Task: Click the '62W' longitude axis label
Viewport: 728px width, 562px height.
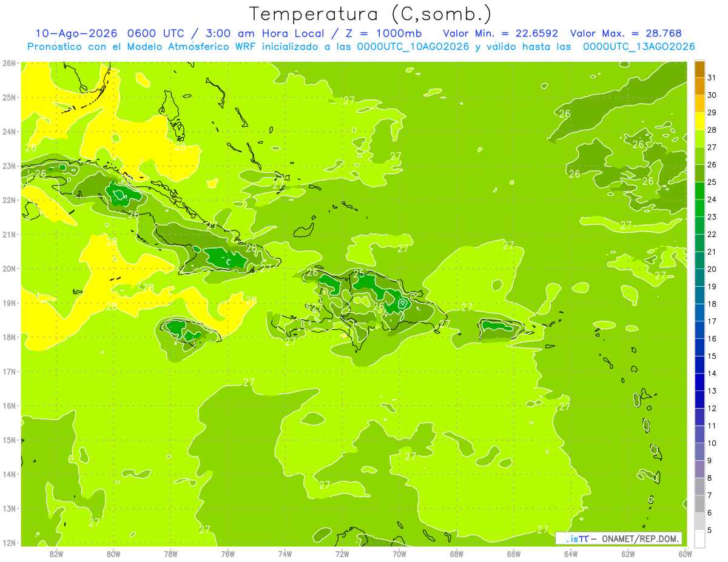Action: 628,554
